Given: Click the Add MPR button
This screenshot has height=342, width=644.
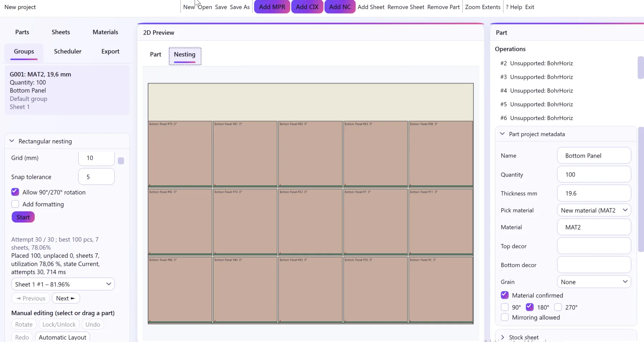Looking at the screenshot, I should coord(272,7).
